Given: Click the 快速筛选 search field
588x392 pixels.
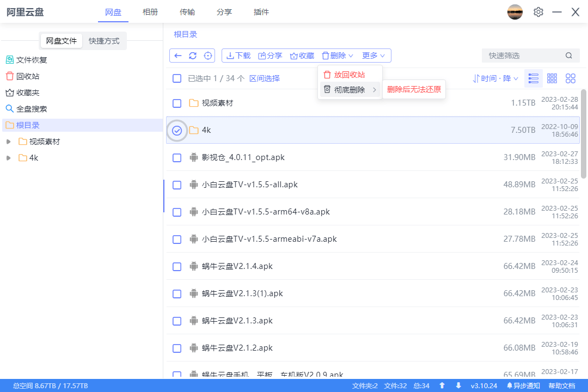Looking at the screenshot, I should tap(523, 55).
